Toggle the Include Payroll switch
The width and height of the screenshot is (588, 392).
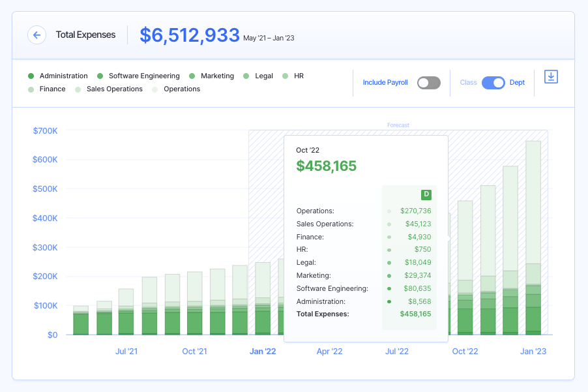[429, 83]
